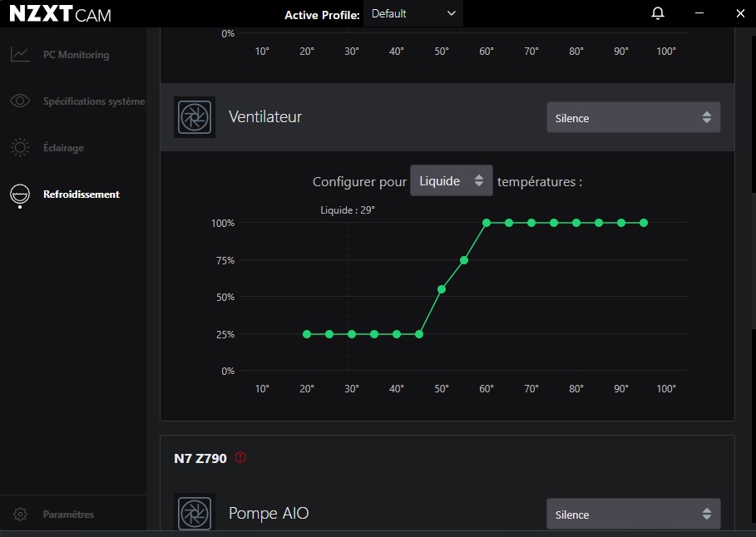Screen dimensions: 756x537
Task: Open the Ventilateur Silence mode dropdown
Action: [633, 118]
